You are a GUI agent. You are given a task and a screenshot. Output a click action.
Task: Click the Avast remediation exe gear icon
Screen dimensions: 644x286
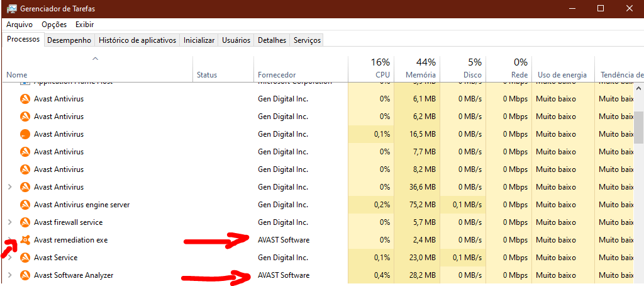tap(25, 240)
